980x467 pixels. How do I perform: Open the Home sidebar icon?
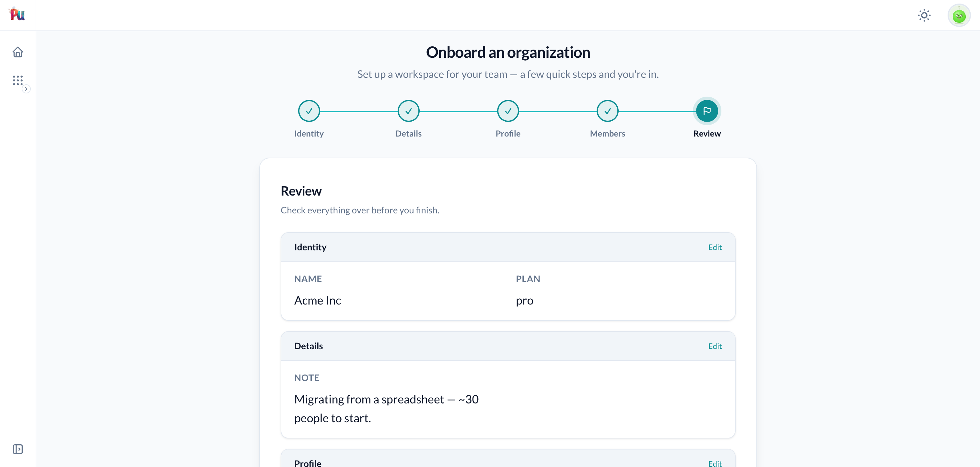(x=17, y=52)
